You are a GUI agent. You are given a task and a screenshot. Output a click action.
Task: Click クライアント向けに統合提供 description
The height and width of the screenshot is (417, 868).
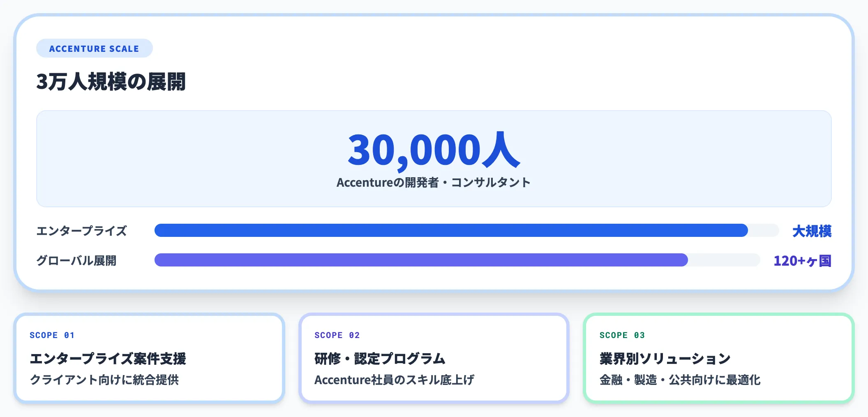tap(104, 380)
